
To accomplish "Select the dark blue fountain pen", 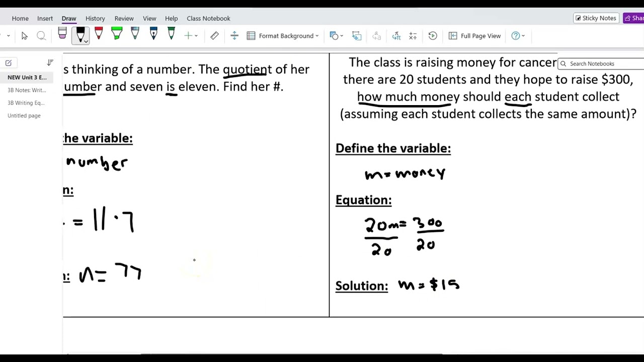I will pos(153,34).
